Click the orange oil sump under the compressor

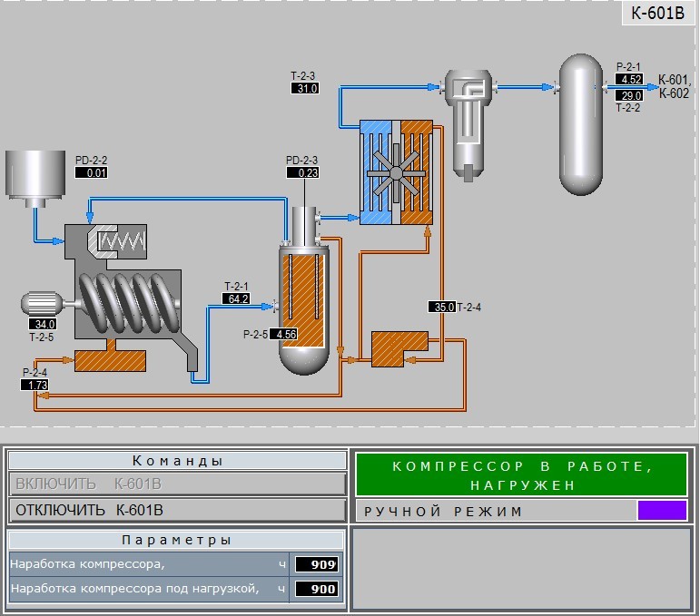(x=110, y=360)
